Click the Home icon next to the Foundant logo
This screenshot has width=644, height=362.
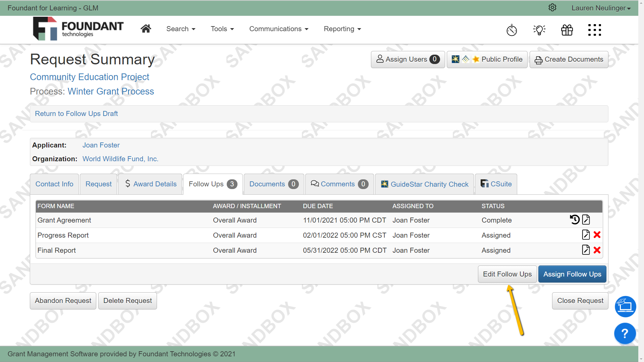[146, 28]
